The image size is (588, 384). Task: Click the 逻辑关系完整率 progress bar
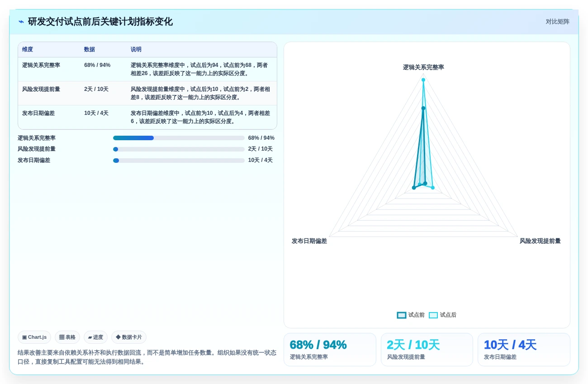179,138
